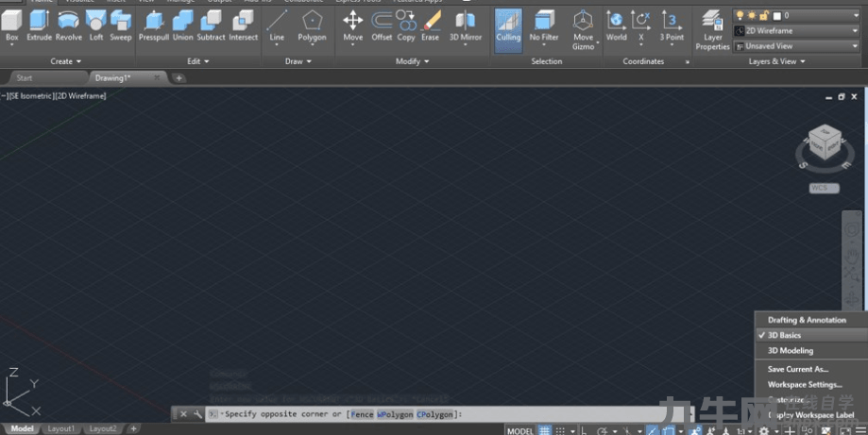
Task: Start the Sweep command
Action: pos(121,26)
